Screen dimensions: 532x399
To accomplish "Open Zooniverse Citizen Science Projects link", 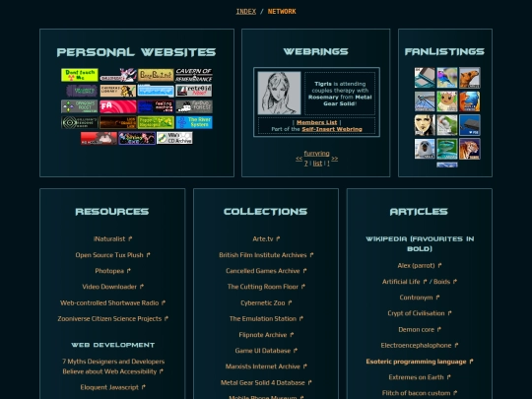I will [x=112, y=318].
